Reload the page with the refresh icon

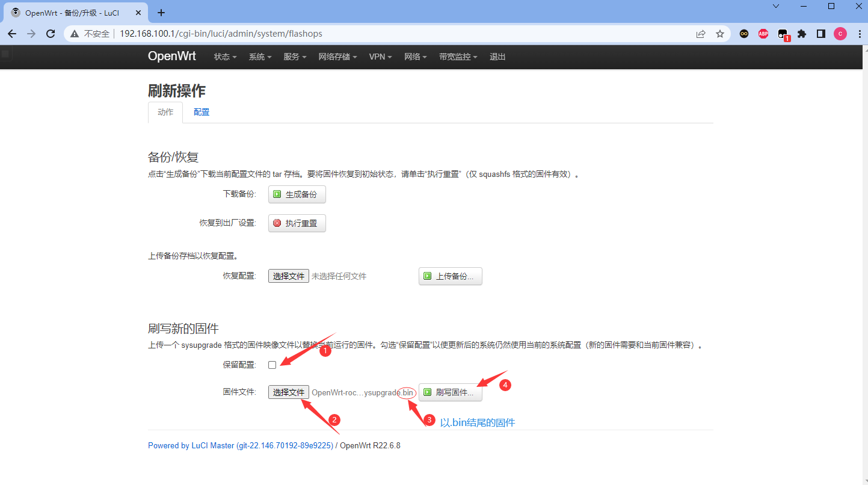click(51, 34)
